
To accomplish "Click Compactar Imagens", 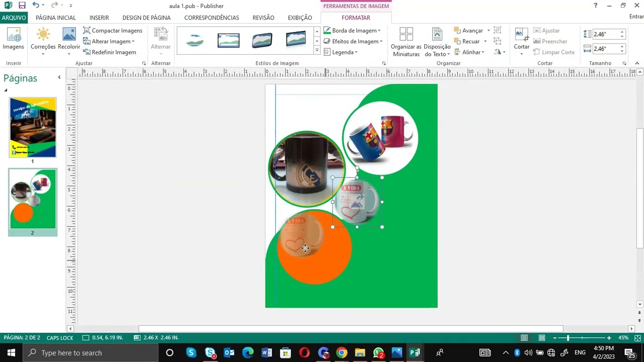I will click(x=113, y=31).
